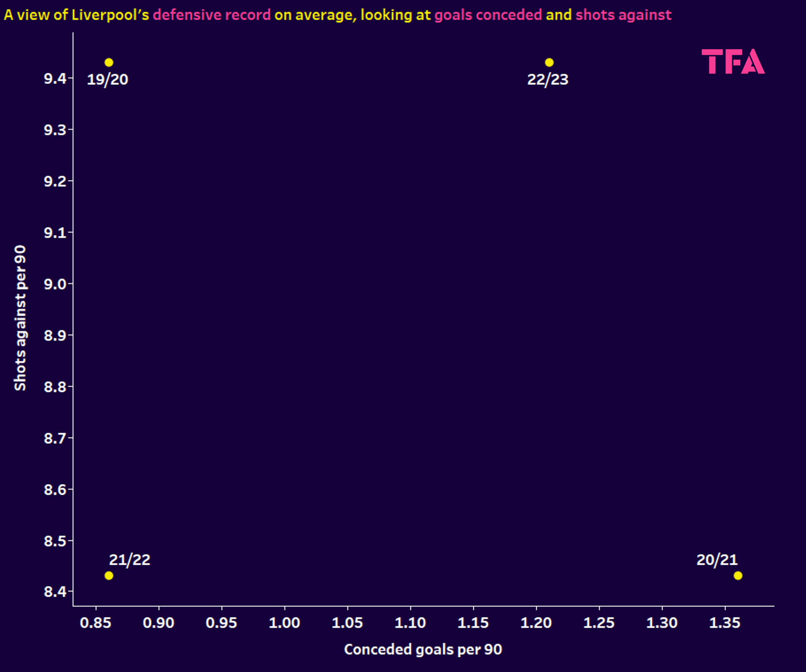Image resolution: width=806 pixels, height=672 pixels.
Task: Click the TFA logo
Action: click(x=733, y=61)
